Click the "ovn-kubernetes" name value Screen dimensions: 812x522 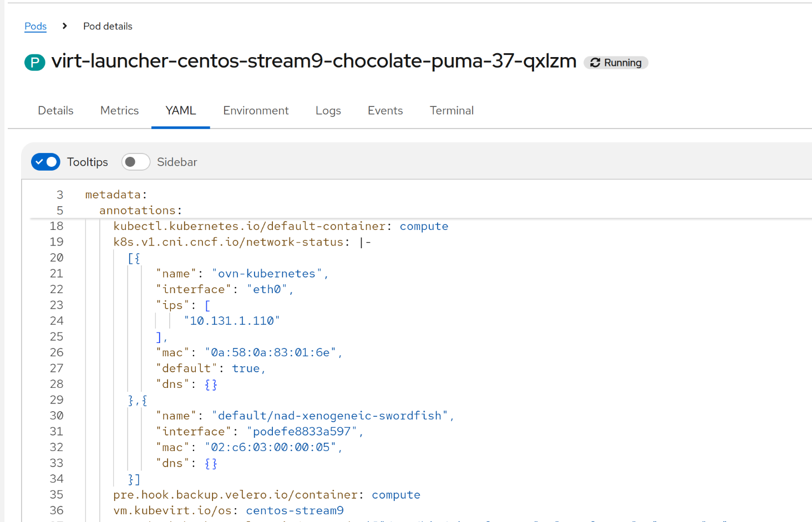pyautogui.click(x=267, y=274)
